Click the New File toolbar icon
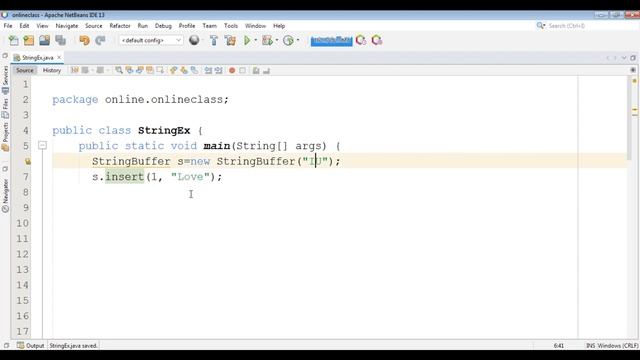 [x=13, y=40]
